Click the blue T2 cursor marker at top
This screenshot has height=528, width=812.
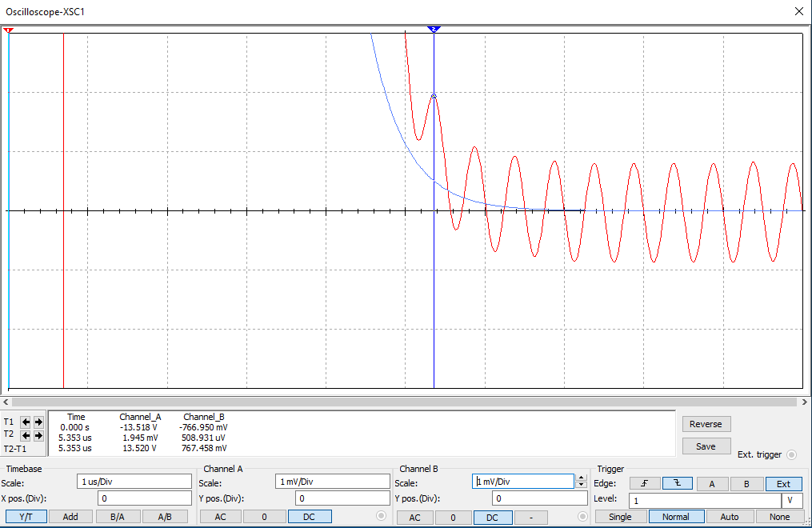(x=434, y=29)
